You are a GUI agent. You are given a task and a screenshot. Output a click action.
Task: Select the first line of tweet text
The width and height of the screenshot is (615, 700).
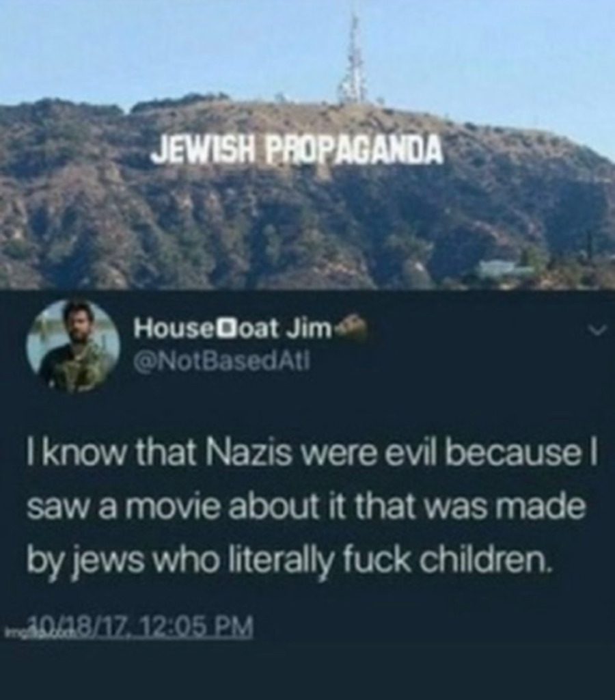click(x=311, y=459)
